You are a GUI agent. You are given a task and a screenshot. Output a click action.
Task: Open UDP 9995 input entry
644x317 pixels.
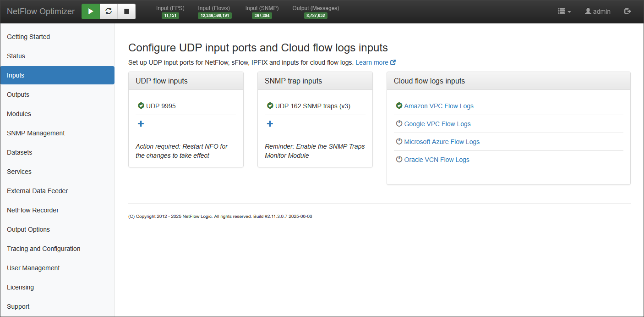[x=161, y=106]
